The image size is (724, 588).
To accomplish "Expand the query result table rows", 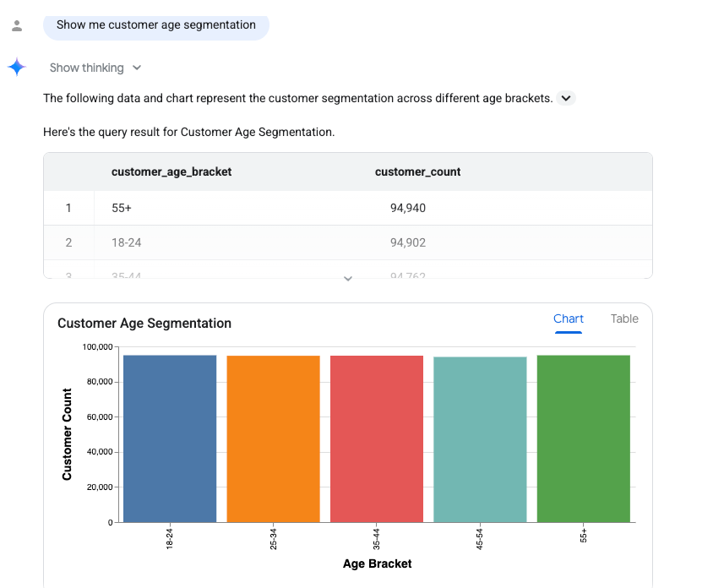I will 348,279.
